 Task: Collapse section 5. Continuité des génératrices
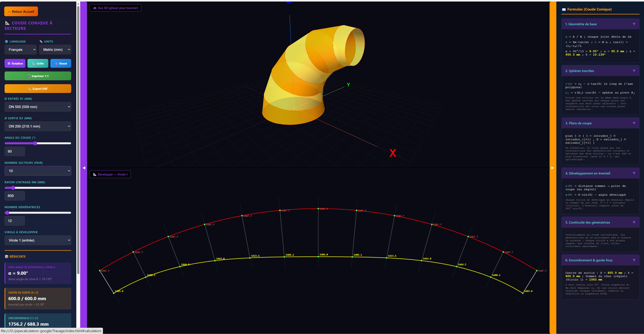click(600, 222)
